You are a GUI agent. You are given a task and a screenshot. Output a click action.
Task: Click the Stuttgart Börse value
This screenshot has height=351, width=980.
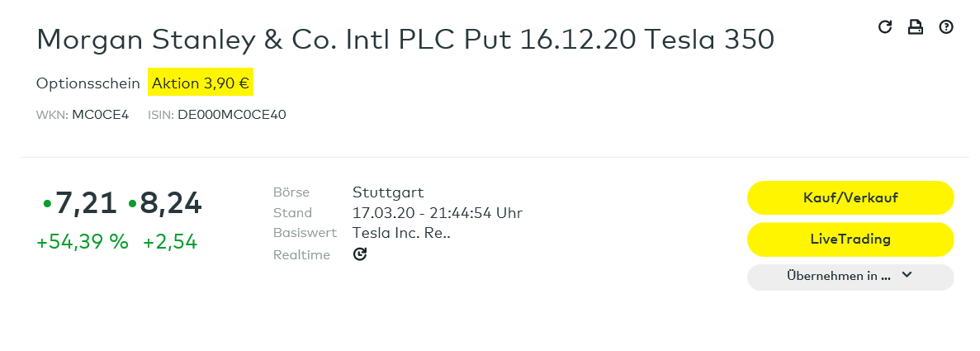click(388, 192)
